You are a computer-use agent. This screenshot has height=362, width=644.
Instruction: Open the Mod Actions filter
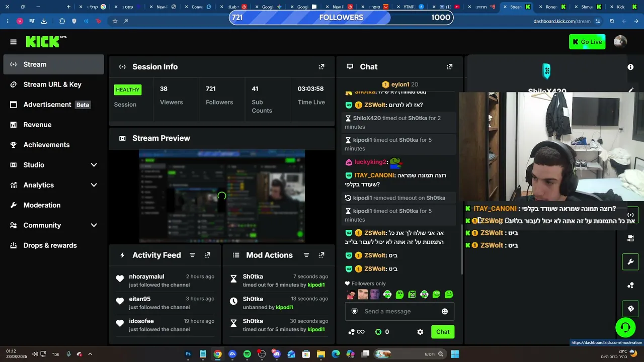pyautogui.click(x=306, y=255)
